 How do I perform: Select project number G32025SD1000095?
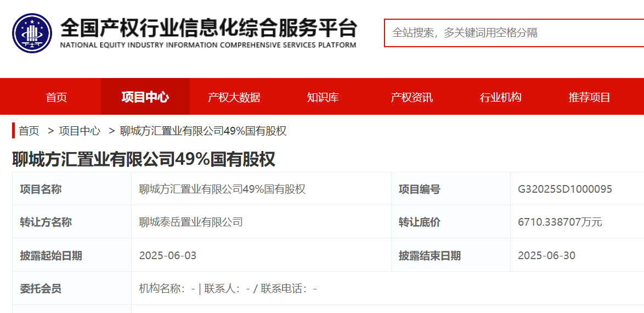pyautogui.click(x=565, y=189)
